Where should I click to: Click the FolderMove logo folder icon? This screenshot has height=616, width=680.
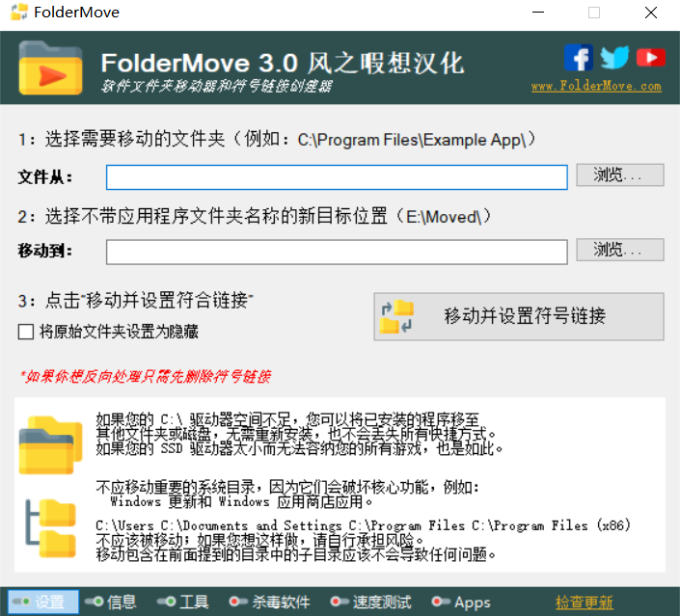click(50, 68)
